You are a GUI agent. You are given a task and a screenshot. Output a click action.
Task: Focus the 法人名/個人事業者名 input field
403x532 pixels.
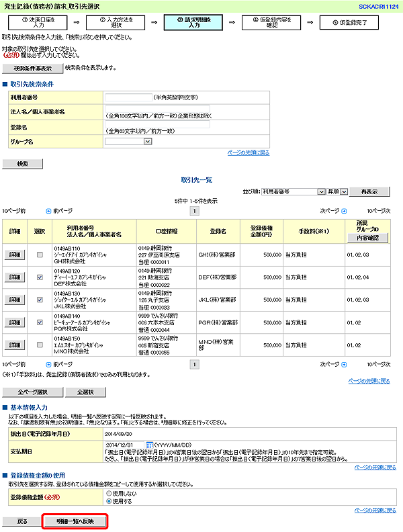pyautogui.click(x=157, y=109)
